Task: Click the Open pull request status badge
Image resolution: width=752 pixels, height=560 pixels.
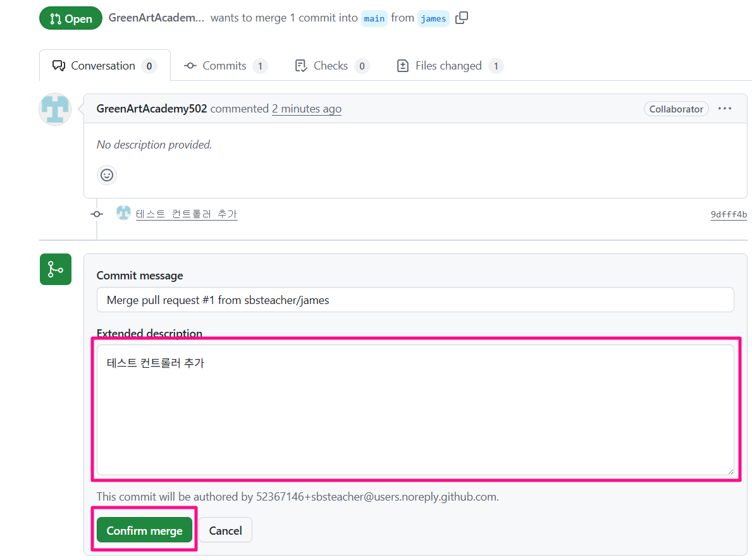Action: pyautogui.click(x=70, y=18)
